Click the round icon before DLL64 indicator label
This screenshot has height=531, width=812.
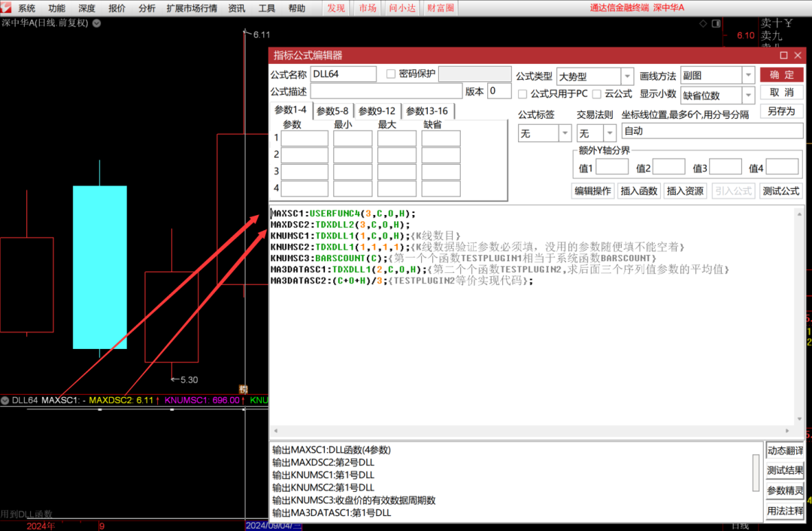(x=5, y=400)
